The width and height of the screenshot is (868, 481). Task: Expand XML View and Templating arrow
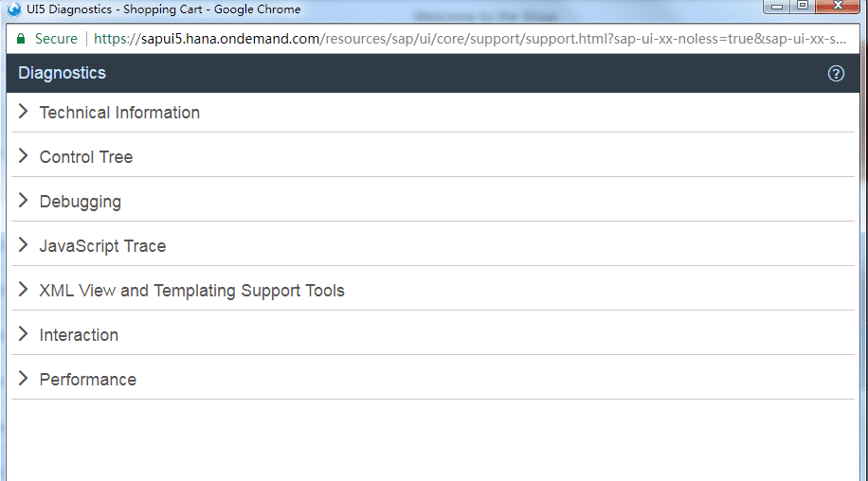[x=24, y=290]
